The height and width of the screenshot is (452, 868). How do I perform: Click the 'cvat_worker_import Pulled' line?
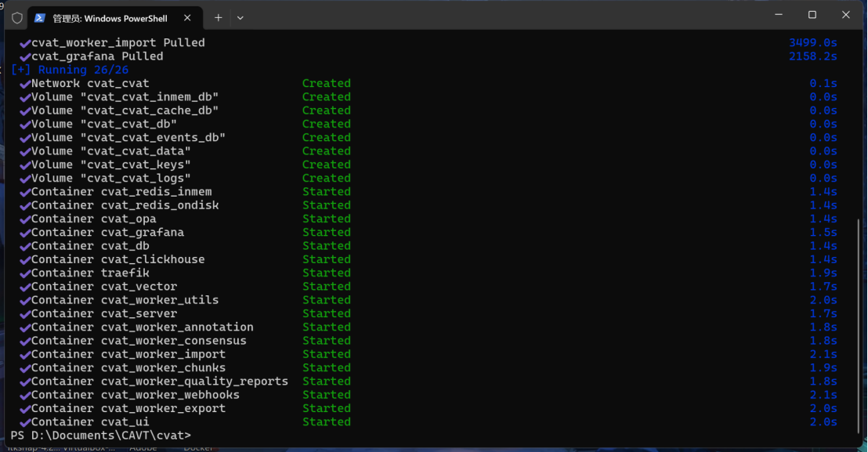[x=118, y=42]
